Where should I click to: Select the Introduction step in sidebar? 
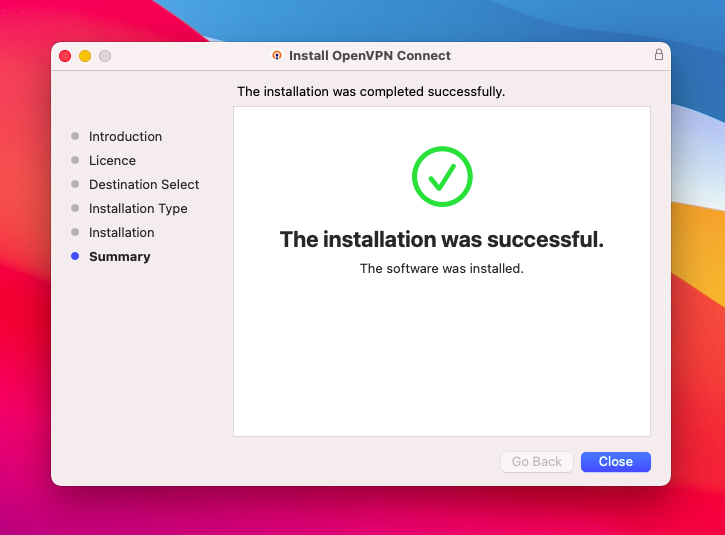pos(125,136)
